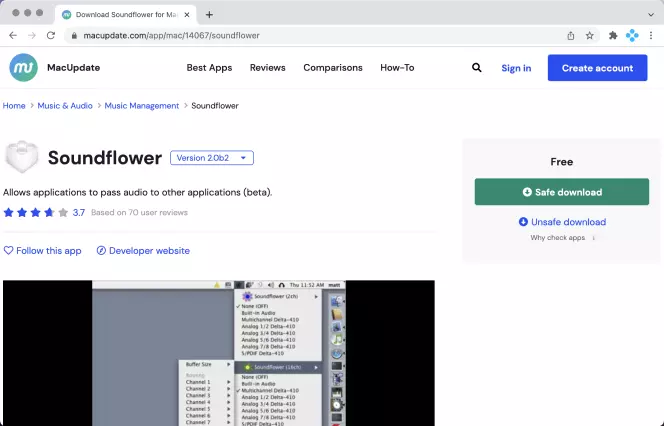Viewport: 664px width, 426px height.
Task: Click Based on 70 user reviews text
Action: (x=139, y=213)
